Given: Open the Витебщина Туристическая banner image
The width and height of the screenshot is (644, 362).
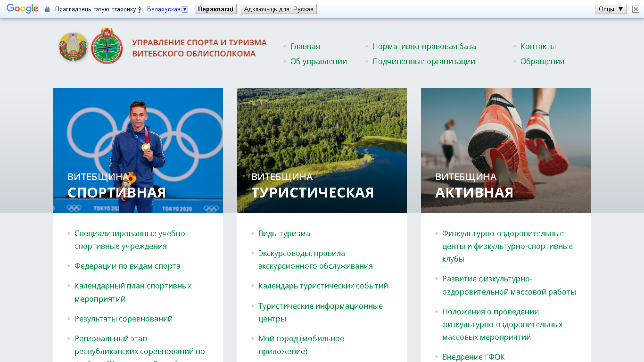Looking at the screenshot, I should tap(322, 150).
